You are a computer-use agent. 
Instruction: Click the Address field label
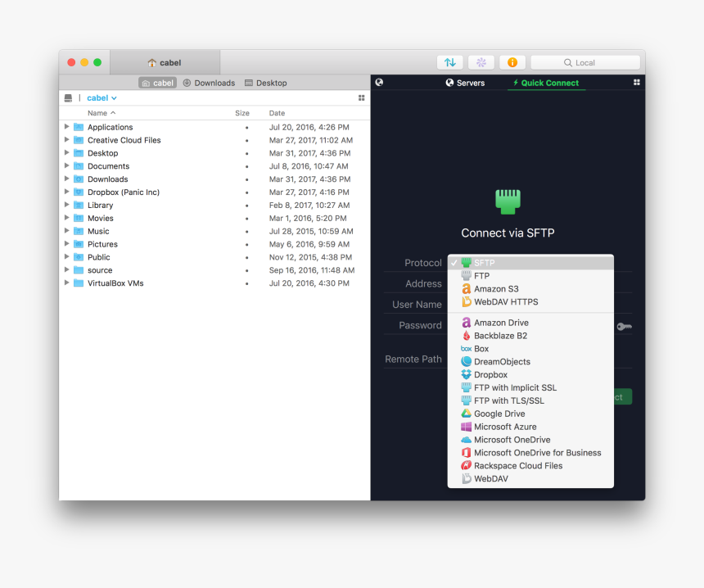(424, 284)
